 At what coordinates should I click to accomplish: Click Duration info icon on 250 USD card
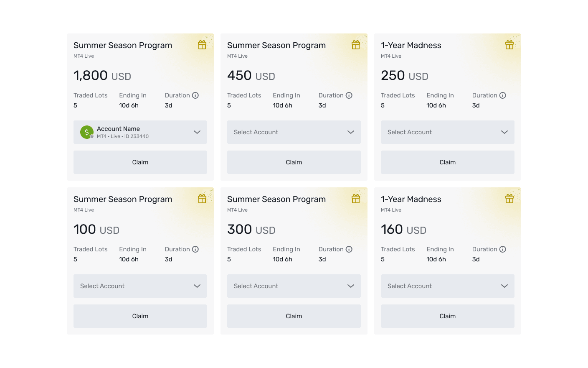(503, 95)
